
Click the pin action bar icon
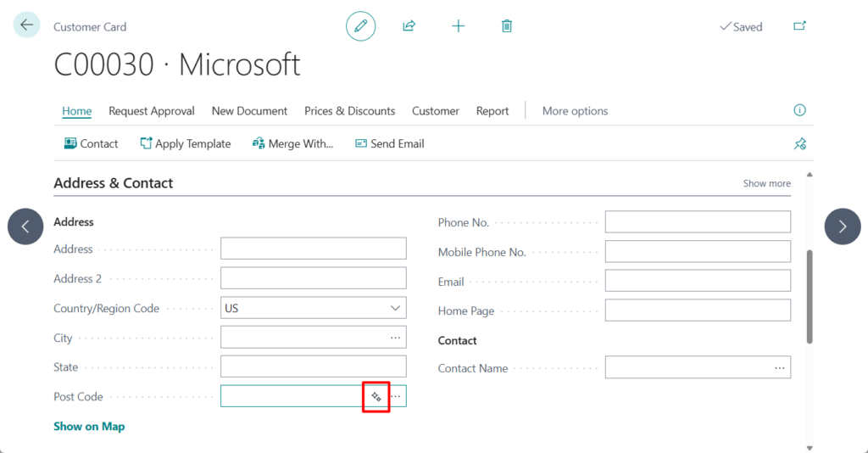pos(798,144)
